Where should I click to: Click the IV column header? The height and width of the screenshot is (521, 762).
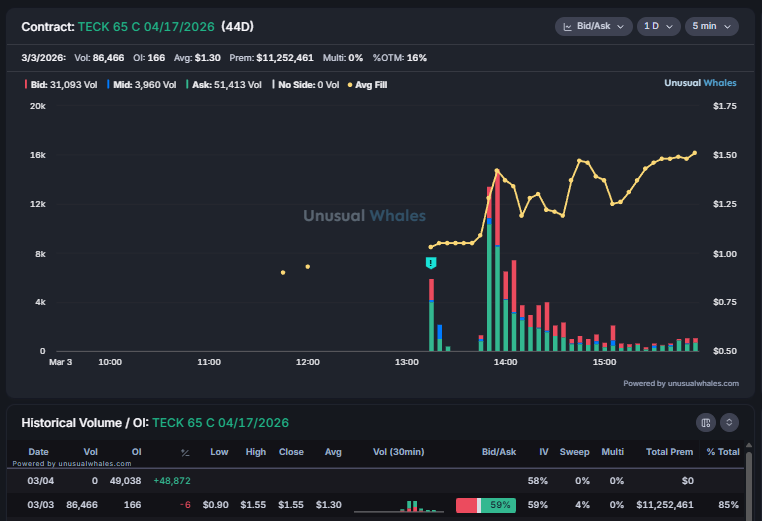pyautogui.click(x=544, y=452)
